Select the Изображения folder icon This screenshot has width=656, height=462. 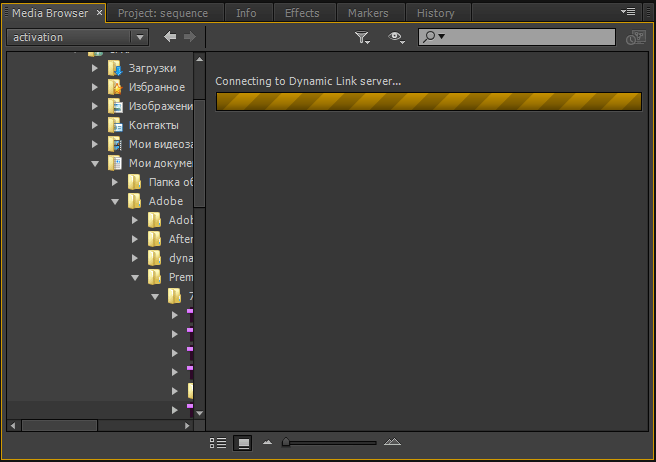click(x=115, y=106)
